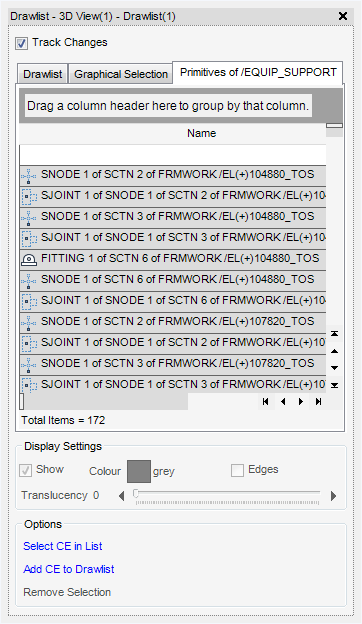
Task: Click the SNODE icon of SCTN 3 107820_TOS
Action: [29, 365]
